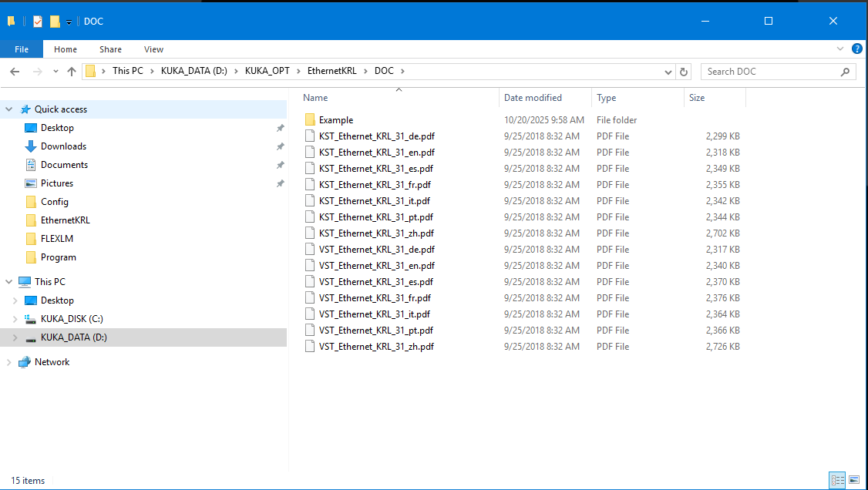Screen dimensions: 868x490
Task: Collapse the Quick access tree node
Action: point(8,109)
